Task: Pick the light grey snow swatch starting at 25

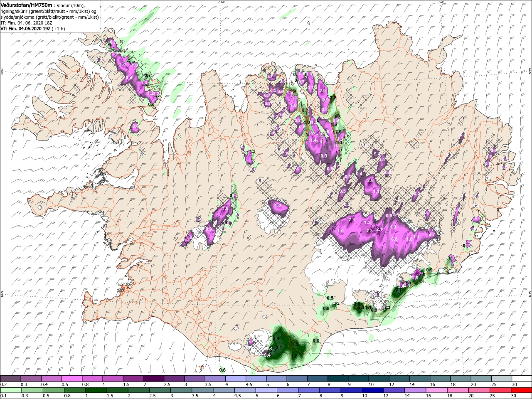Action: [501, 379]
